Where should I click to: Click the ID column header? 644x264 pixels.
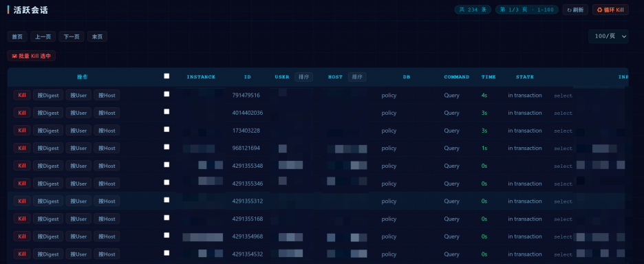coord(247,77)
